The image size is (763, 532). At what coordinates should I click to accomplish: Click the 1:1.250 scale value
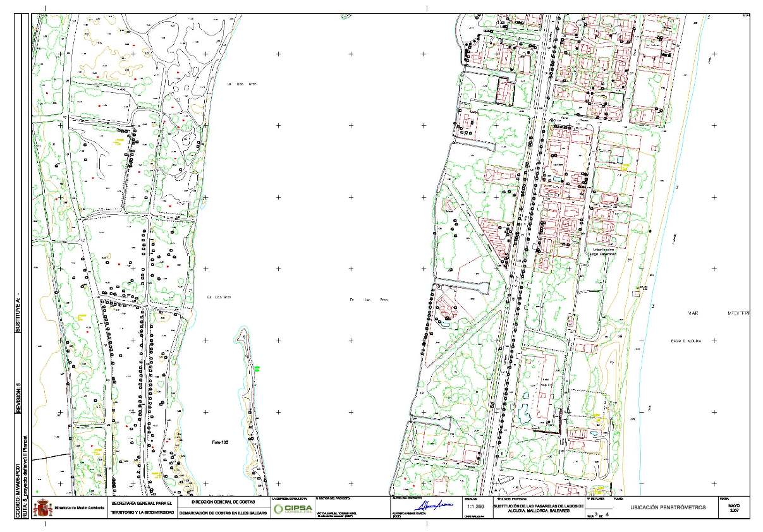(x=475, y=507)
